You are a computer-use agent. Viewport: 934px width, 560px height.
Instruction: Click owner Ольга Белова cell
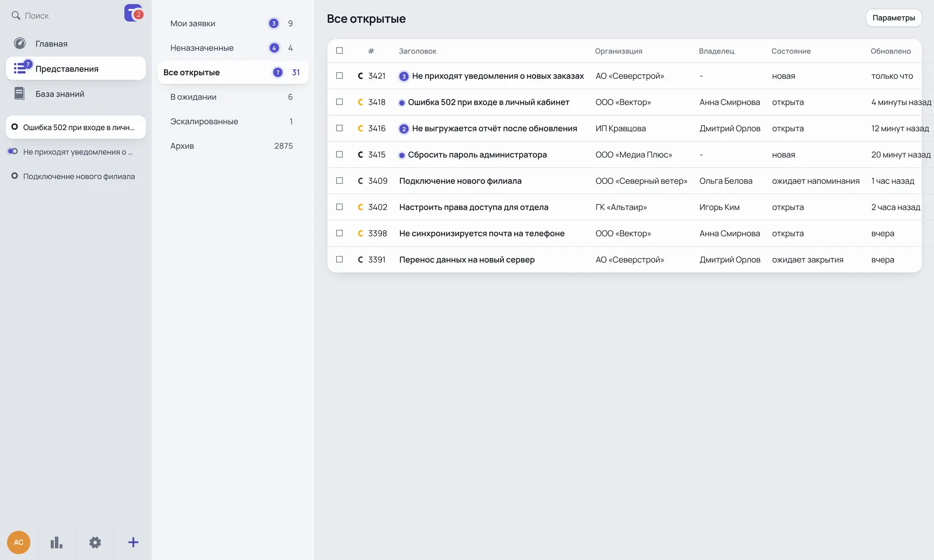(x=726, y=181)
